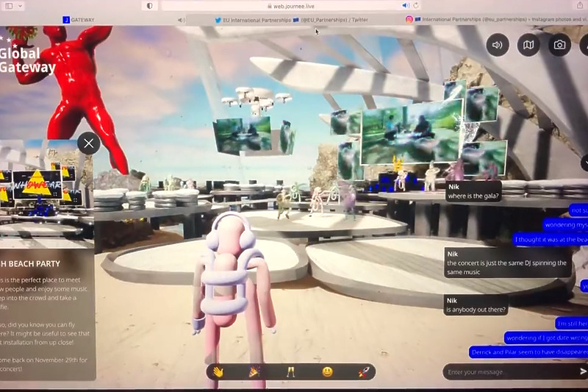Switch to the GATEWAY browser tab
Viewport: 588px width, 392px height.
tap(82, 20)
